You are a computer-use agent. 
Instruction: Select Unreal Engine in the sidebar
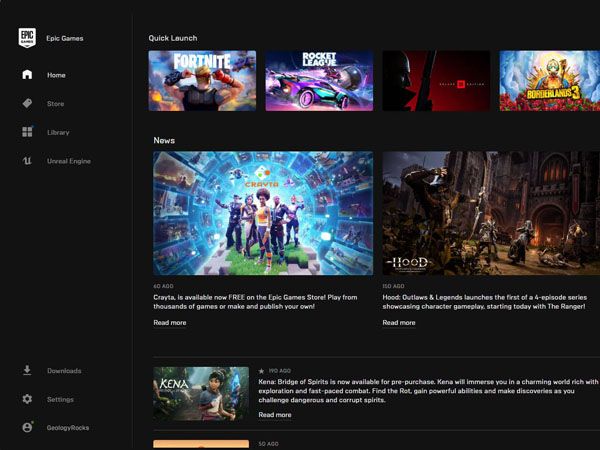[69, 161]
